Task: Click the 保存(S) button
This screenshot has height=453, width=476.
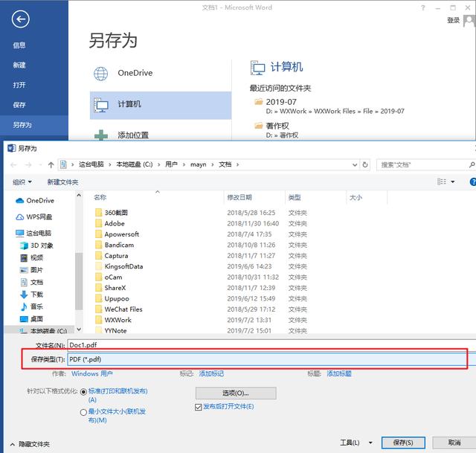Action: pyautogui.click(x=403, y=443)
